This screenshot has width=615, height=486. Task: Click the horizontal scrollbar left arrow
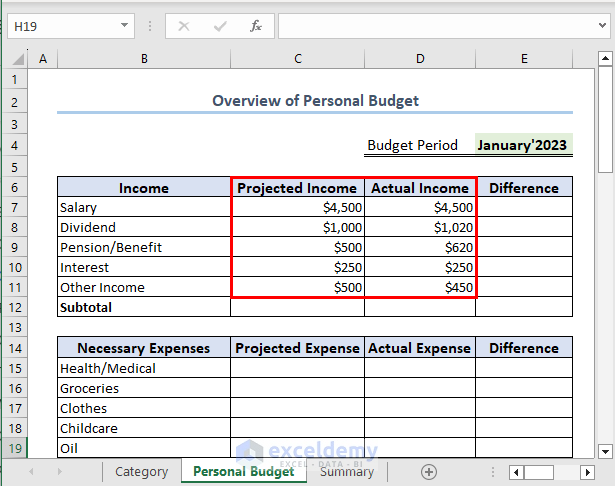point(516,472)
